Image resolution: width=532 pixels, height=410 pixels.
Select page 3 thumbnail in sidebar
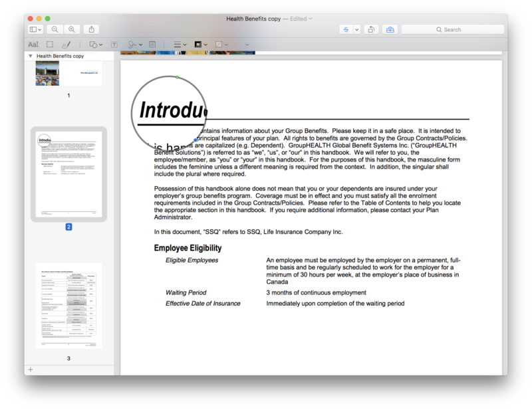click(x=68, y=306)
